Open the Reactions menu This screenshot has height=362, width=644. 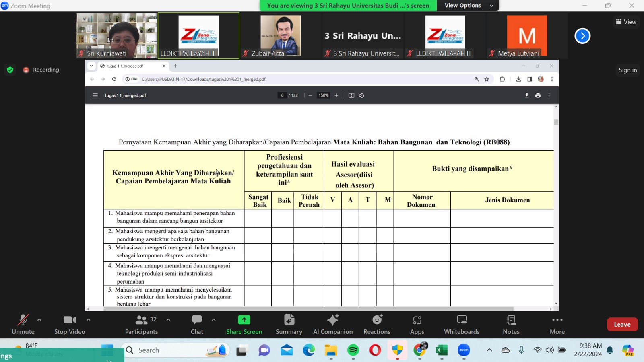(377, 324)
